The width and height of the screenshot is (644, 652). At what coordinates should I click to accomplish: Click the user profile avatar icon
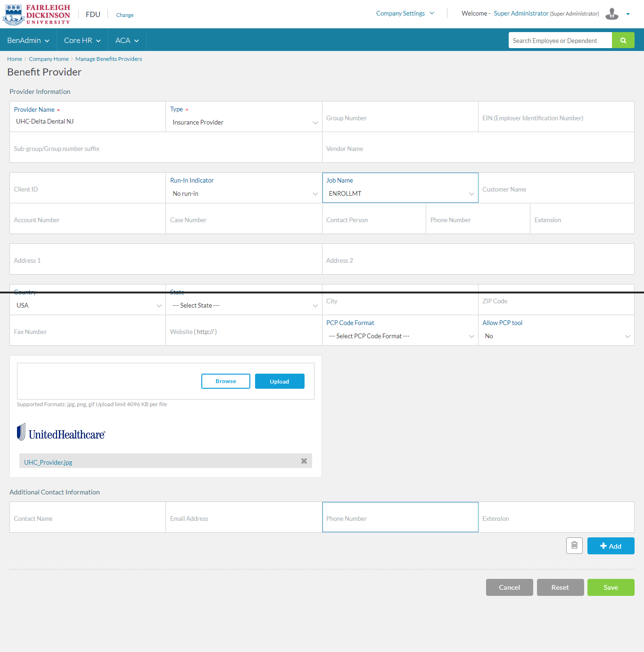click(x=612, y=14)
